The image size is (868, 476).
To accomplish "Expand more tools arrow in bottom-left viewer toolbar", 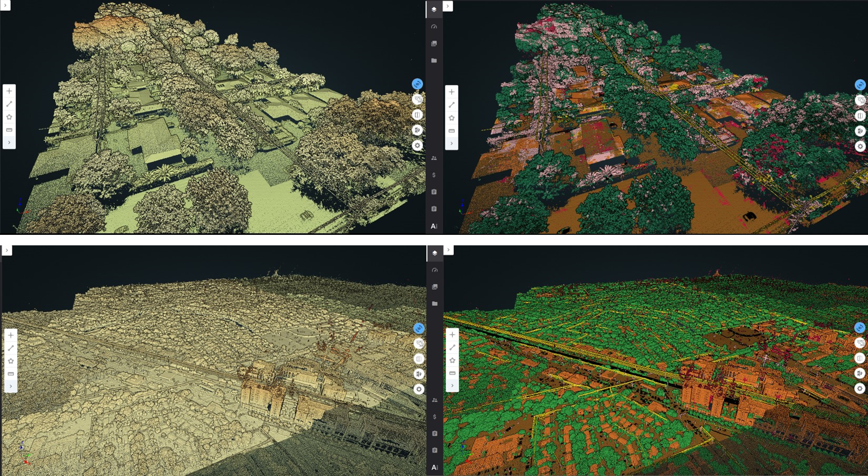I will (11, 386).
